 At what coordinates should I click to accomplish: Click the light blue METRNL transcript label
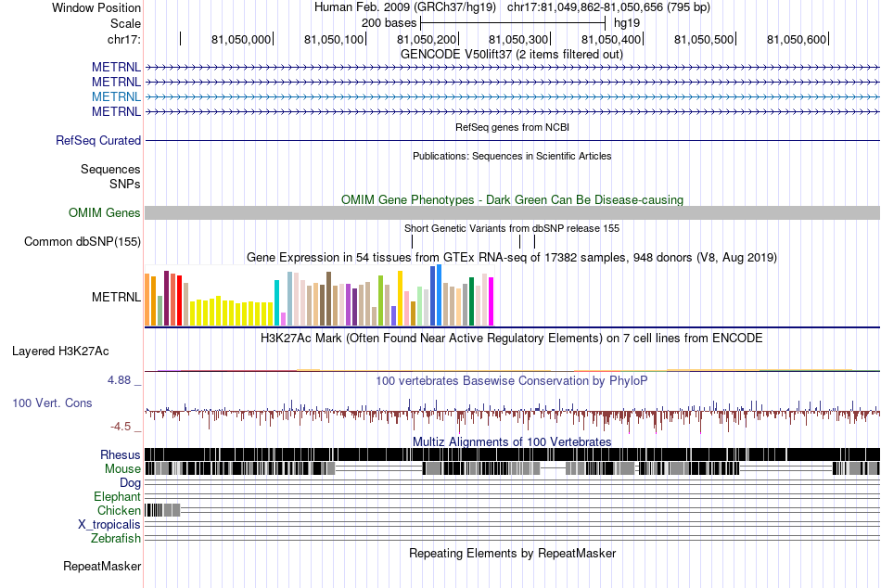click(116, 96)
